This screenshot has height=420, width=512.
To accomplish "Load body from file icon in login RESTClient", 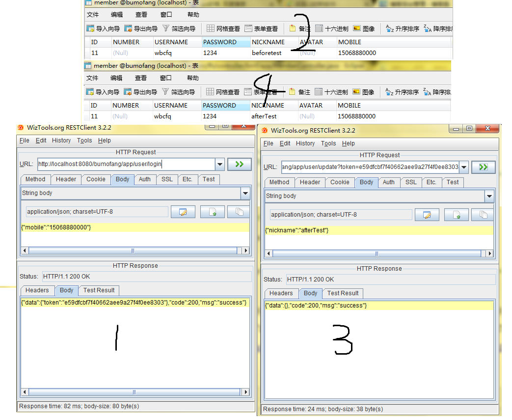I will tap(212, 212).
